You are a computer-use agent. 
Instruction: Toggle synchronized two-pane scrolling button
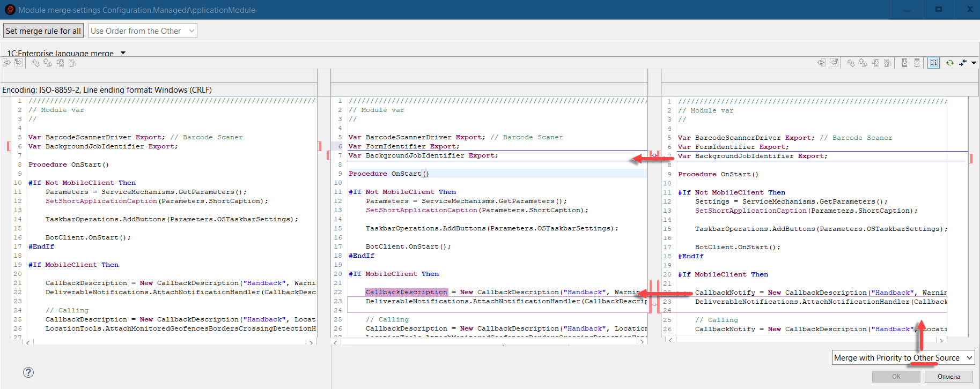pyautogui.click(x=934, y=63)
